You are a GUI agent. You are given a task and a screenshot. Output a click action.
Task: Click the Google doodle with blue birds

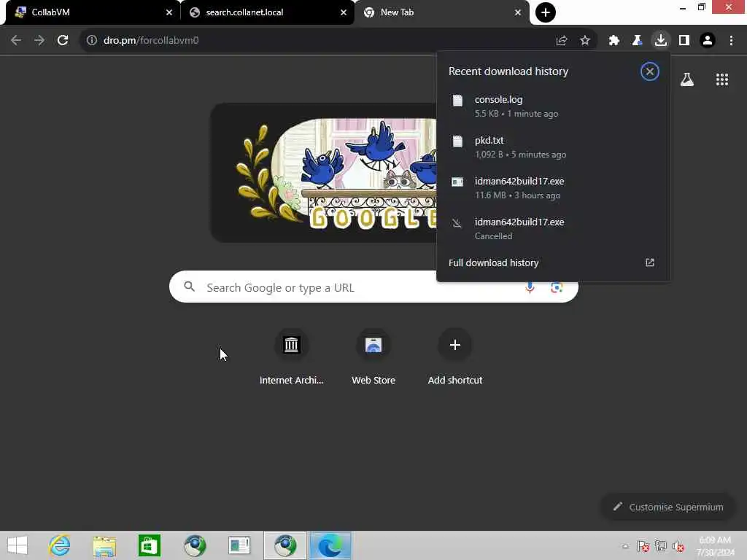coord(324,173)
